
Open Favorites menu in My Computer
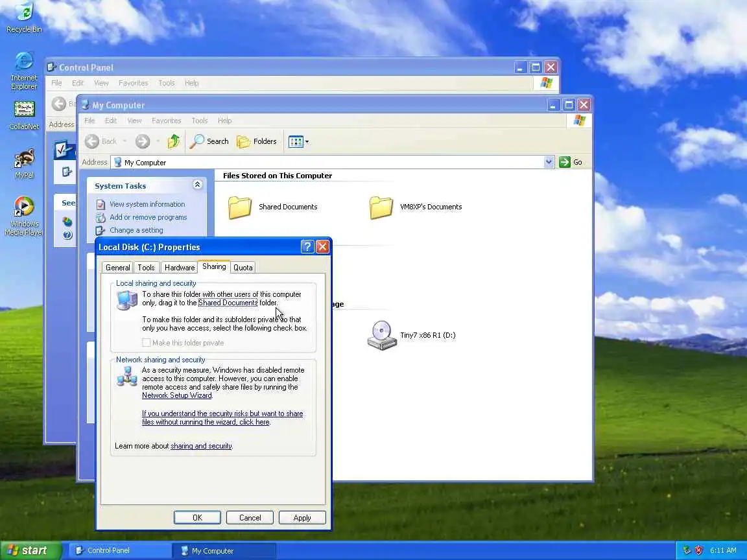(x=166, y=121)
